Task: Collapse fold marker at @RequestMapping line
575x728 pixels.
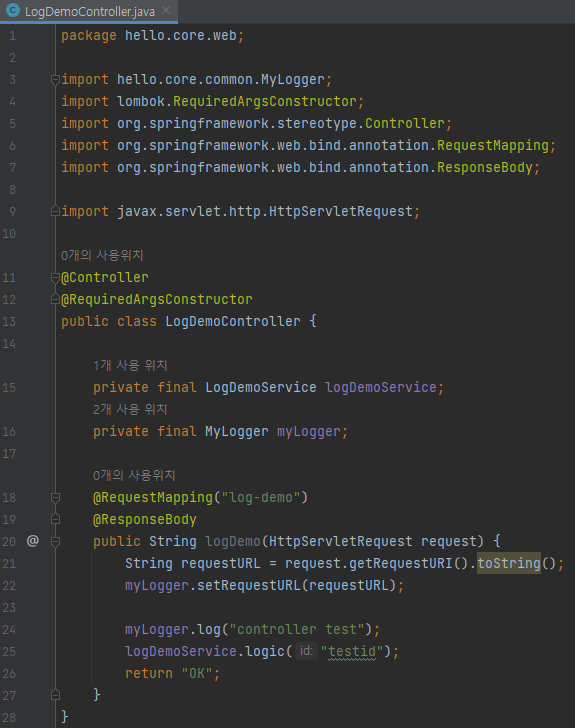Action: point(55,498)
